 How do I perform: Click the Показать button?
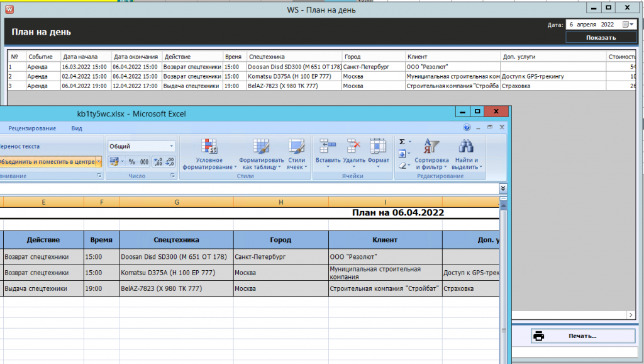[601, 37]
